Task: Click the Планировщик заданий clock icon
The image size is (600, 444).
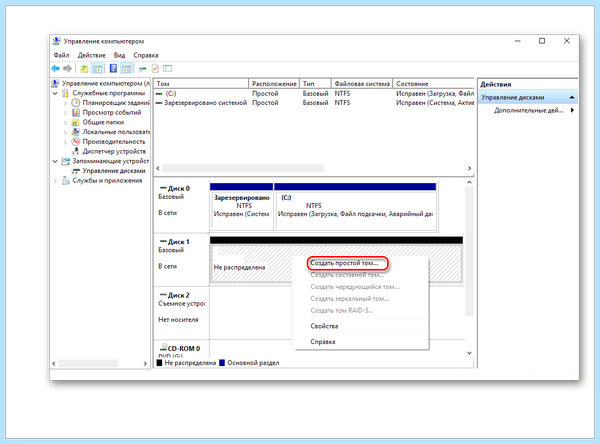Action: tap(76, 103)
